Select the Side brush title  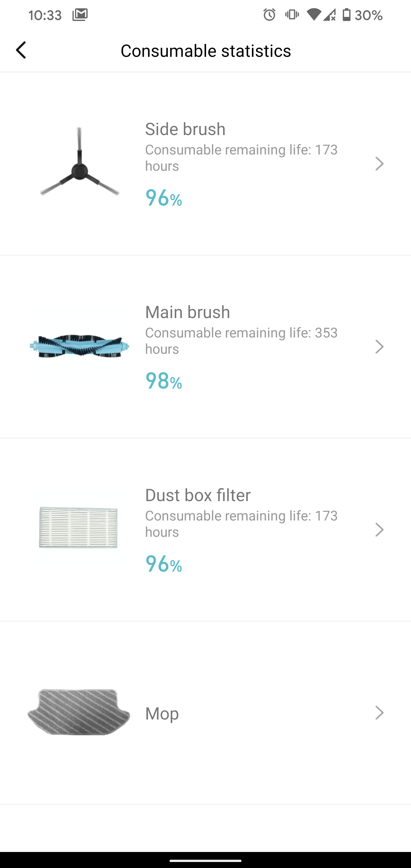pos(185,129)
